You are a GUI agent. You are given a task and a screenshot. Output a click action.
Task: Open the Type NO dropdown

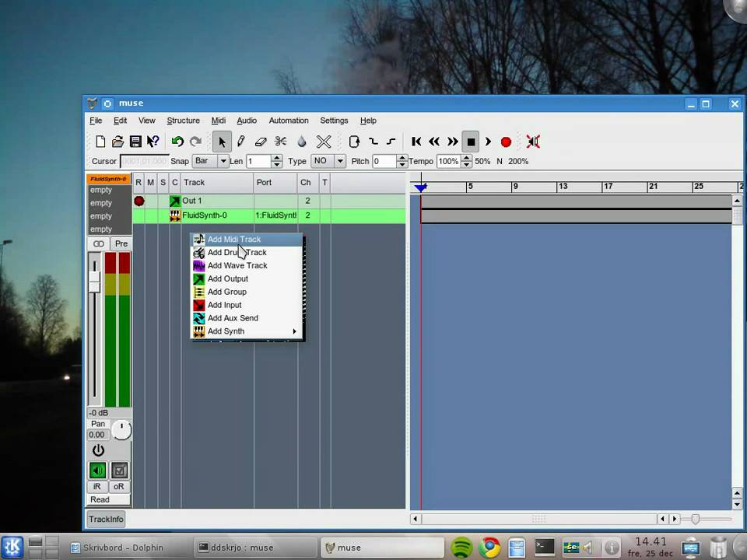coord(340,161)
